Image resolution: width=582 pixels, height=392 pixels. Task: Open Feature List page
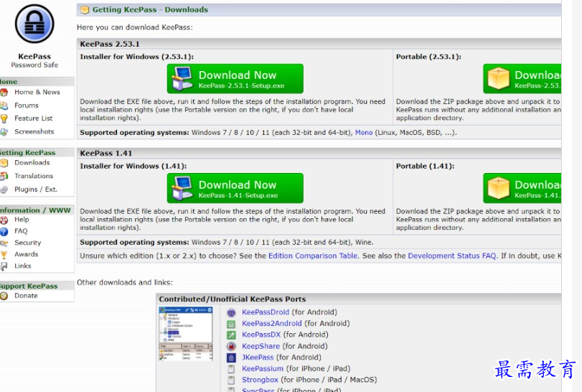click(x=34, y=118)
